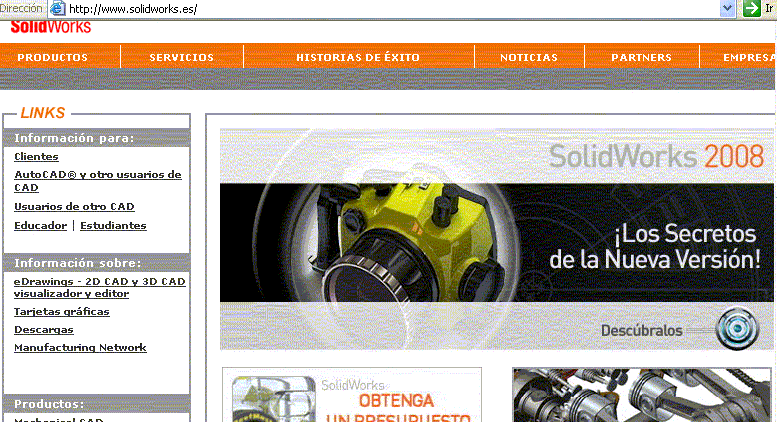Viewport: 777px width, 422px height.
Task: Click the Información para: section header
Action: pos(97,138)
